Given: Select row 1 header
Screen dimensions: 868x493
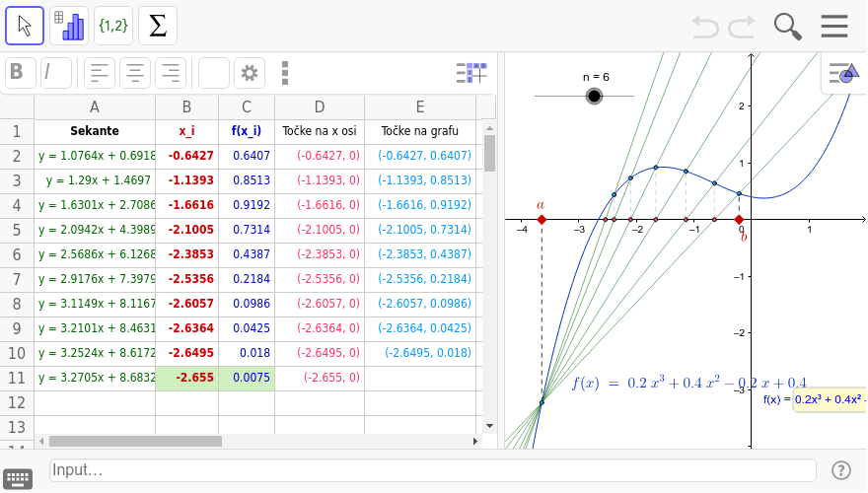Looking at the screenshot, I should pyautogui.click(x=17, y=132).
